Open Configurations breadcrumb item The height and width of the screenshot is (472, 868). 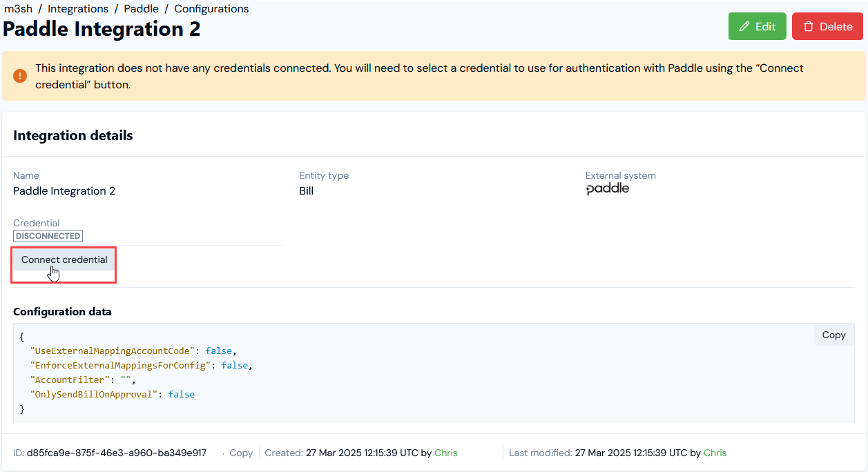[211, 9]
